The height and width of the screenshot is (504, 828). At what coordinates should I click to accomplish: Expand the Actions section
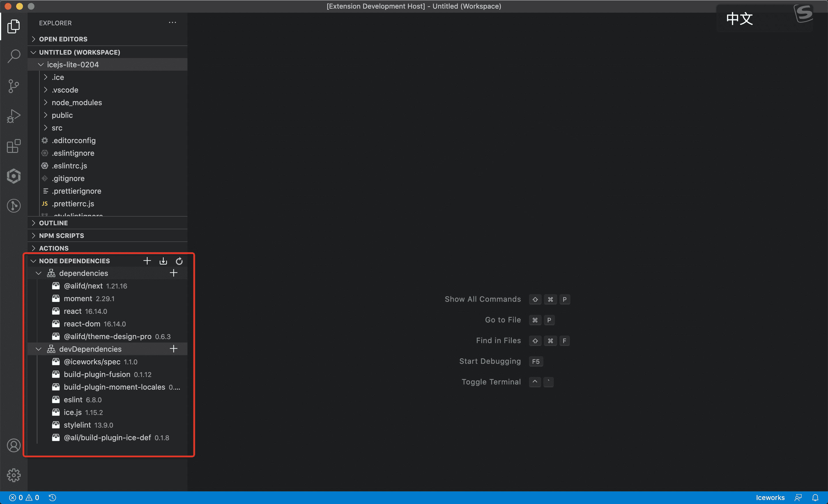108,248
